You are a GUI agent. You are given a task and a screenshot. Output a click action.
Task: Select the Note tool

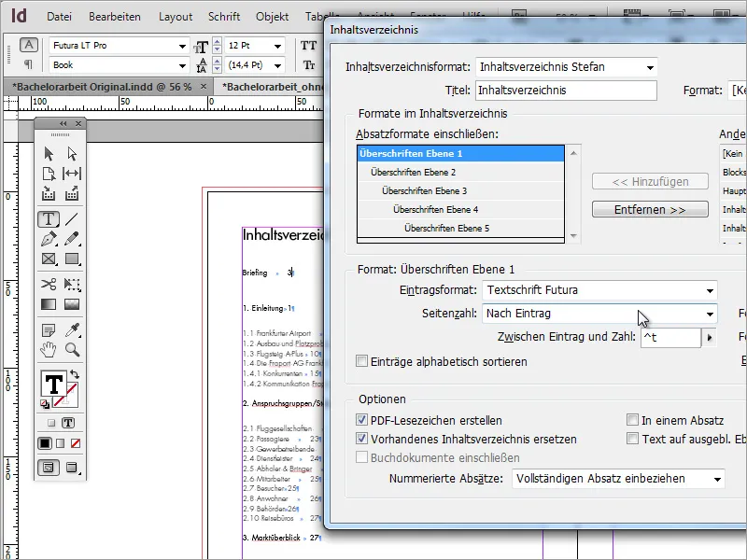(49, 329)
